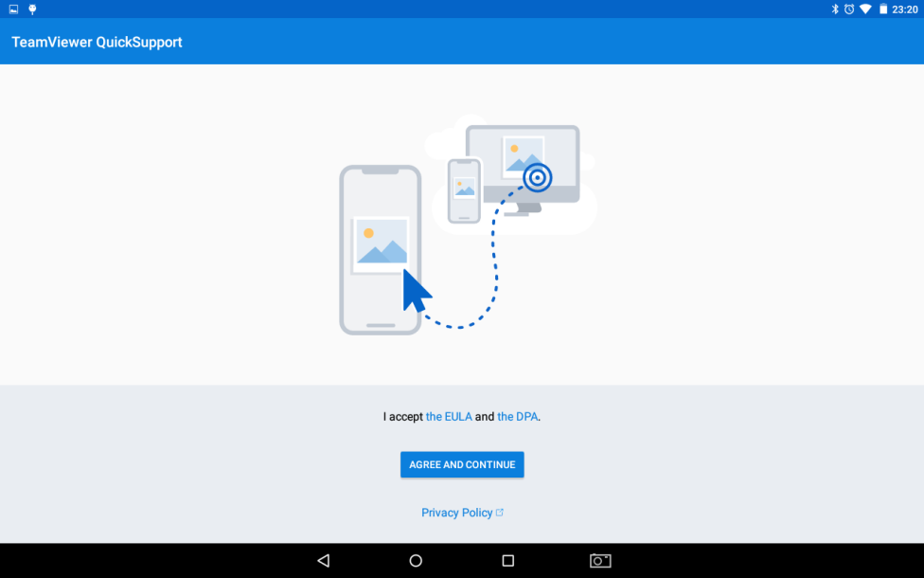Tap the alarm clock status icon

(849, 9)
